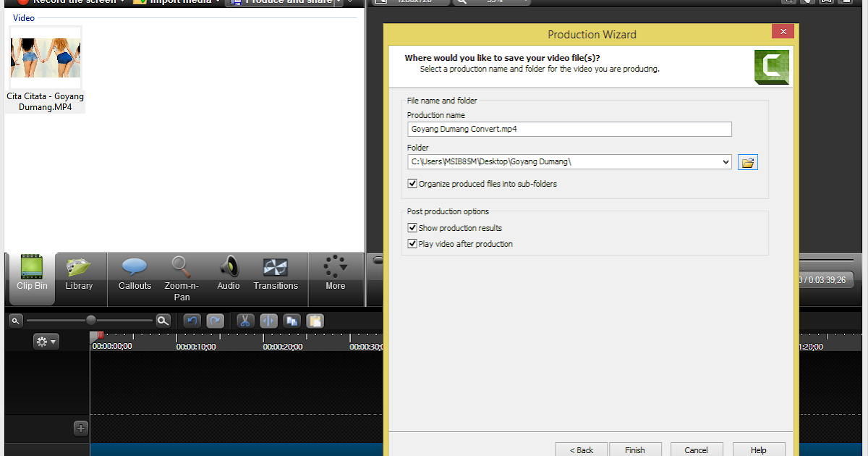868x456 pixels.
Task: Click the Cut scissors icon
Action: point(245,320)
